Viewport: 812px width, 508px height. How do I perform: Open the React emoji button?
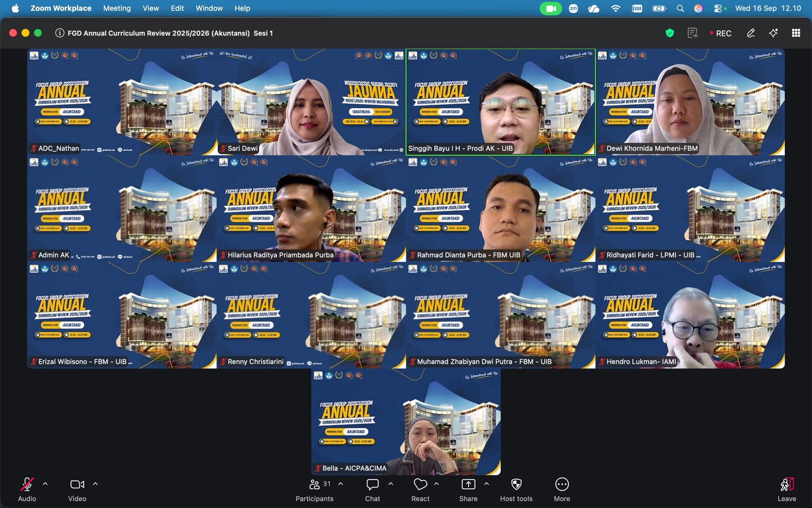click(x=420, y=490)
